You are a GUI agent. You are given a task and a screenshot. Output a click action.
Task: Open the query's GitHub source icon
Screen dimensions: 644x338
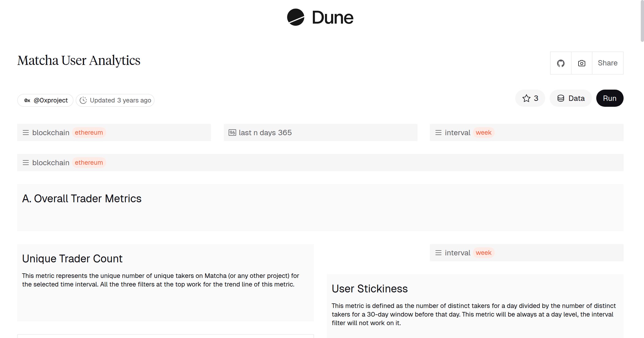pos(561,63)
